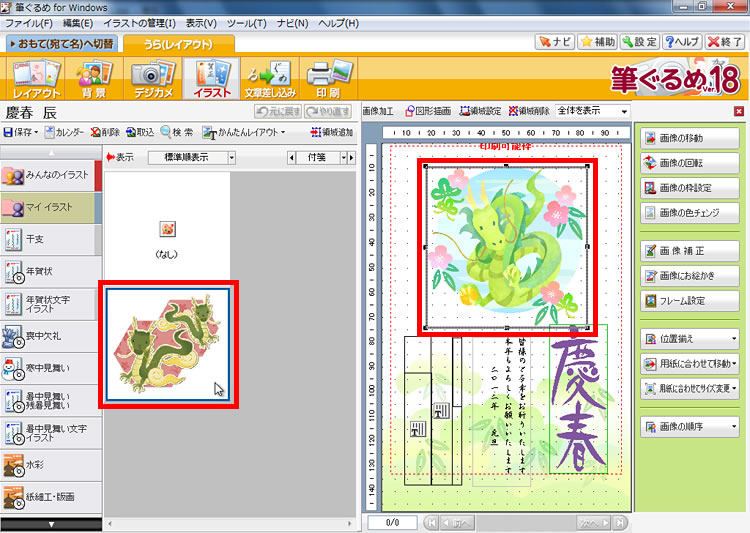Click the 終了 exit button
750x533 pixels.
click(725, 42)
